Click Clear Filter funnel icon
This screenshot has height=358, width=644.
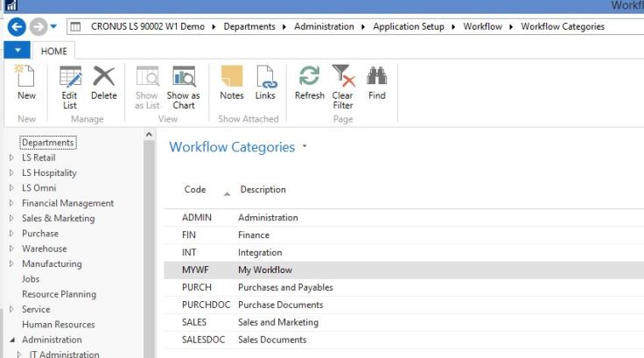coord(343,75)
